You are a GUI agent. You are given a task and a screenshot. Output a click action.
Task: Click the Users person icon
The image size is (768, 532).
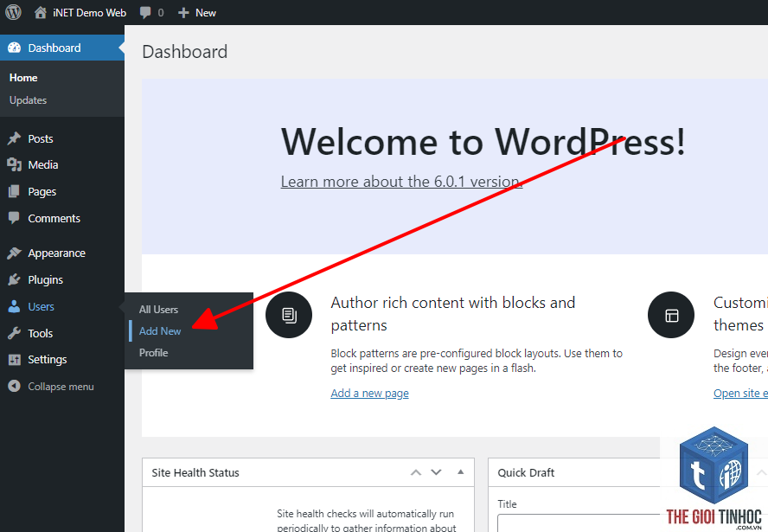pyautogui.click(x=14, y=307)
